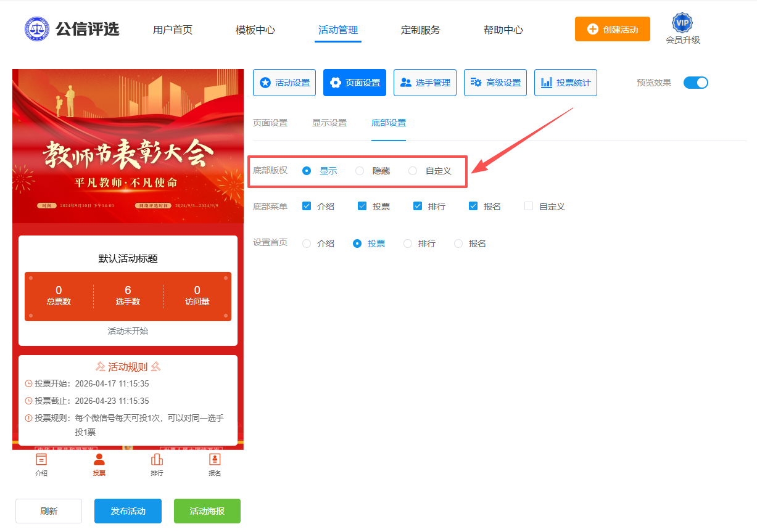
Task: Click the plus icon on 创建活动
Action: (592, 29)
